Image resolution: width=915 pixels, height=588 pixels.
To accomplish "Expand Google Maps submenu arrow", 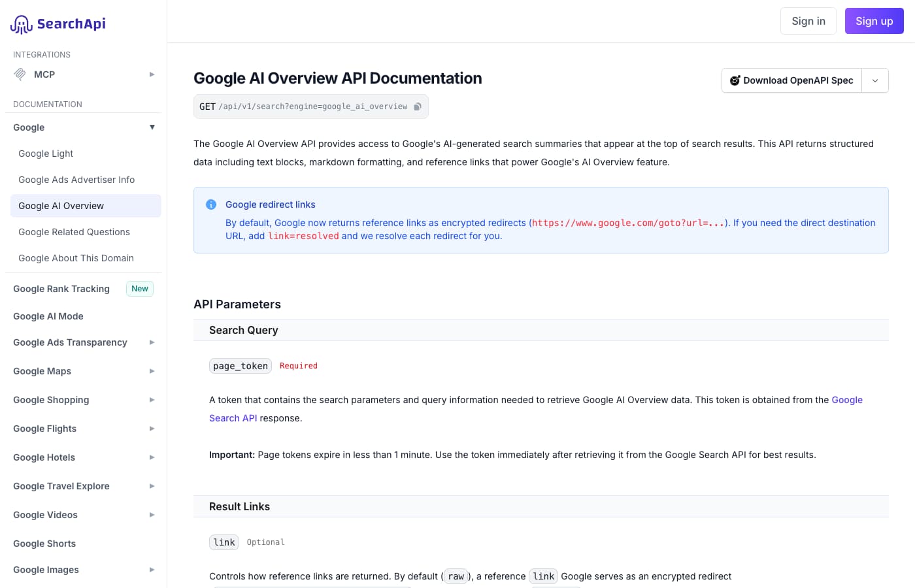I will pyautogui.click(x=152, y=371).
